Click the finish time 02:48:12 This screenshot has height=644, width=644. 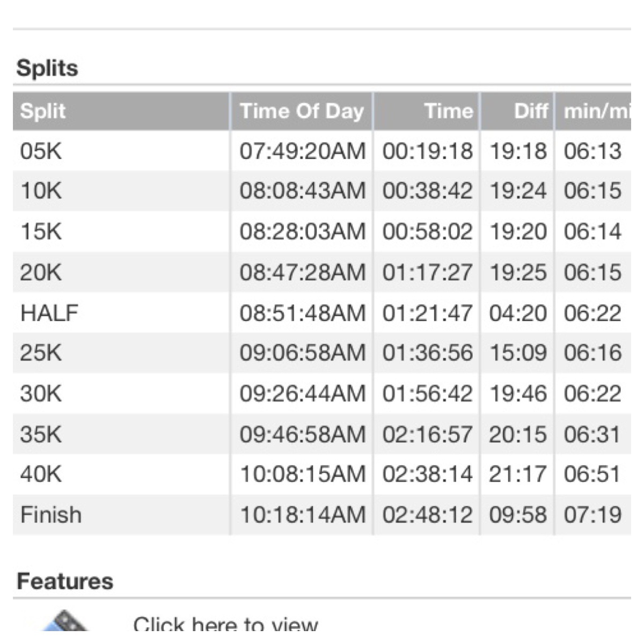(x=427, y=515)
